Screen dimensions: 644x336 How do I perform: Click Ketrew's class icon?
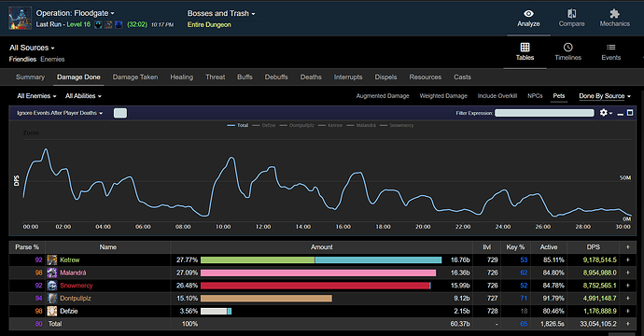point(51,260)
